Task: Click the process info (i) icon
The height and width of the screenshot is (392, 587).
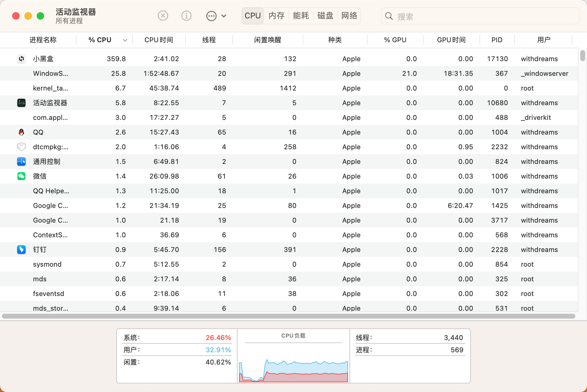Action: click(186, 16)
